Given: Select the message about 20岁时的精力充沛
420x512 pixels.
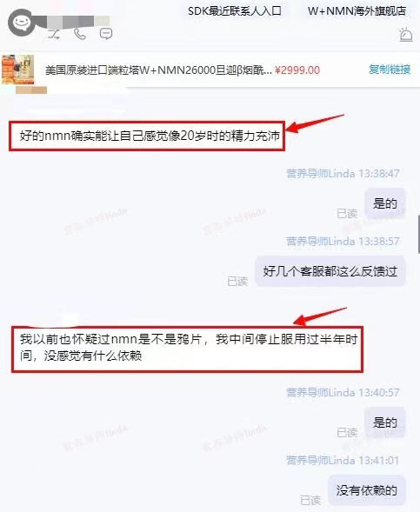Looking at the screenshot, I should pos(147,136).
